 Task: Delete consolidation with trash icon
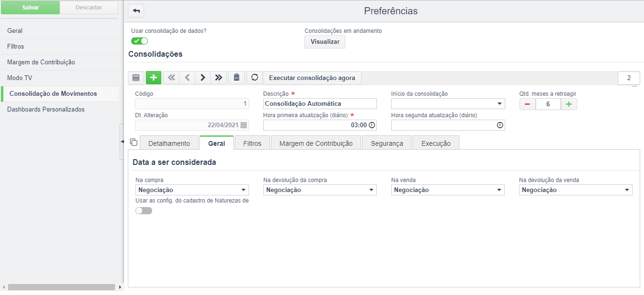pos(237,78)
